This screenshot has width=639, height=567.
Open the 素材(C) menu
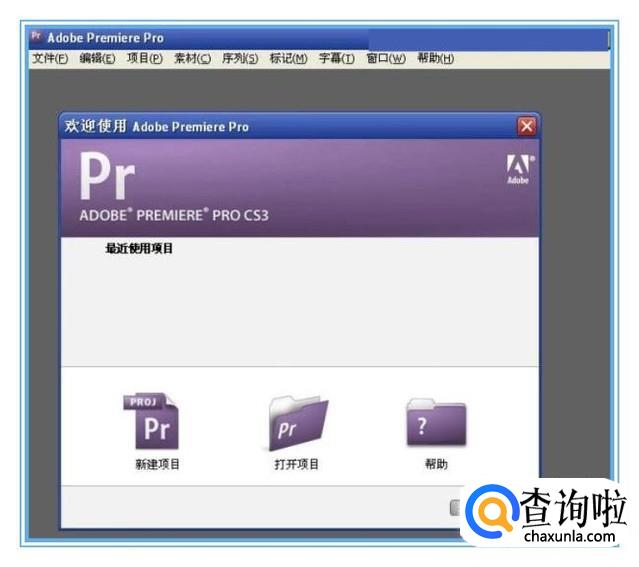[x=192, y=59]
